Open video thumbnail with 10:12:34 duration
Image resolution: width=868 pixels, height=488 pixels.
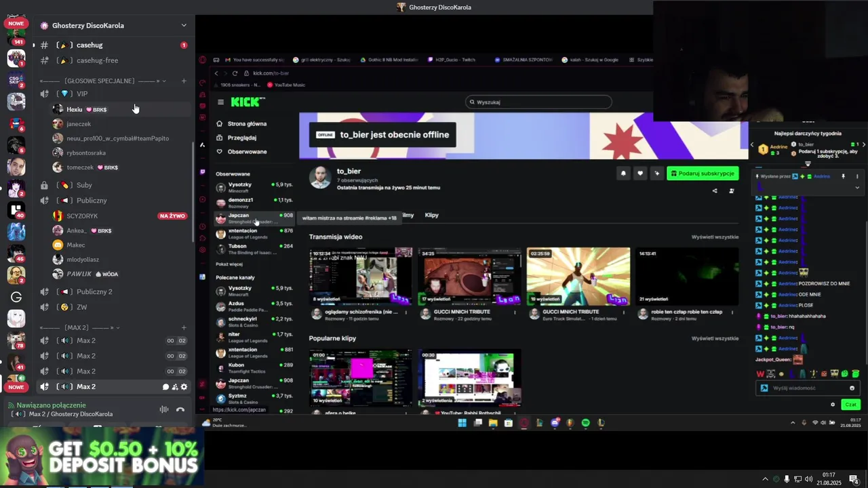point(361,276)
